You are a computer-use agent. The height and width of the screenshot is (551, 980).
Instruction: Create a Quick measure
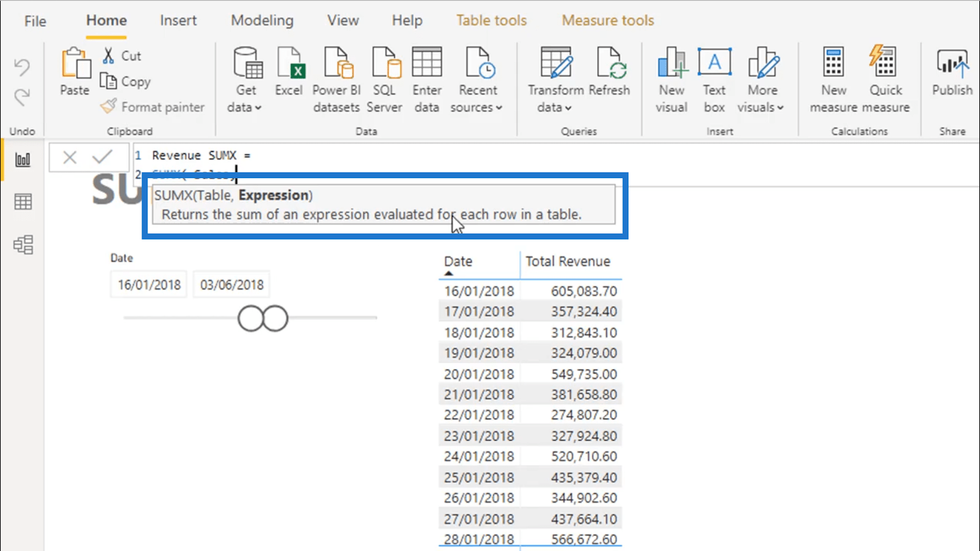point(886,80)
